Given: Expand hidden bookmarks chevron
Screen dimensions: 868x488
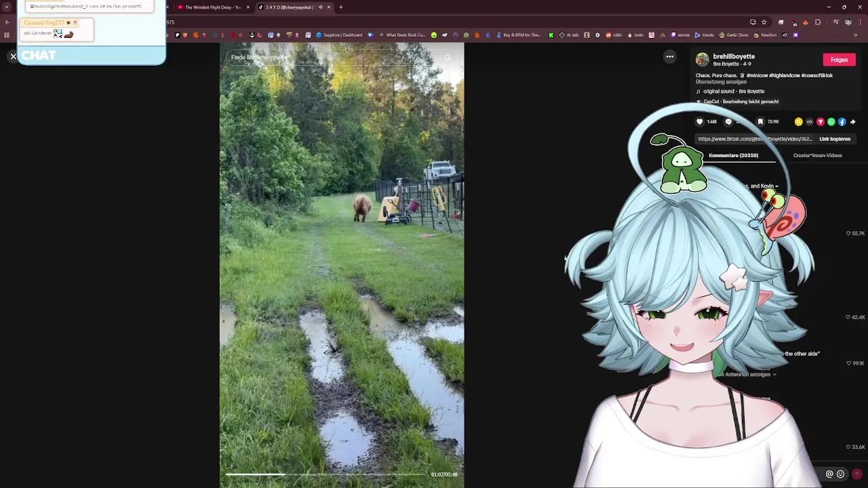Looking at the screenshot, I should pyautogui.click(x=855, y=35).
